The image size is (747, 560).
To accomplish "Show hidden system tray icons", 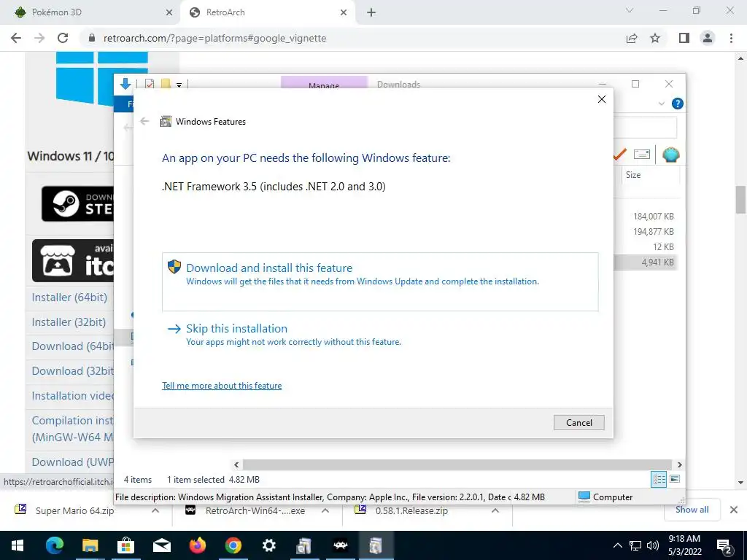I will click(617, 545).
